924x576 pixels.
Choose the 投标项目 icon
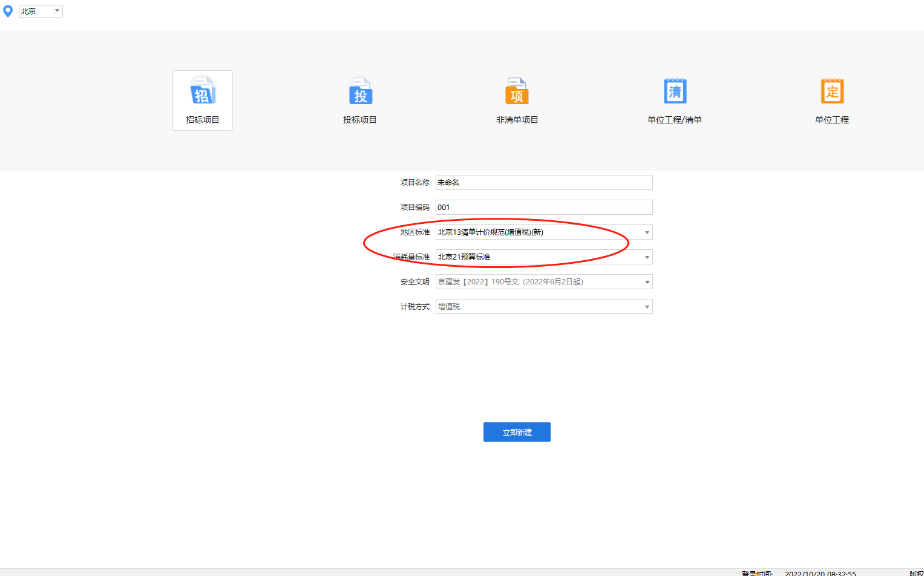coord(360,91)
